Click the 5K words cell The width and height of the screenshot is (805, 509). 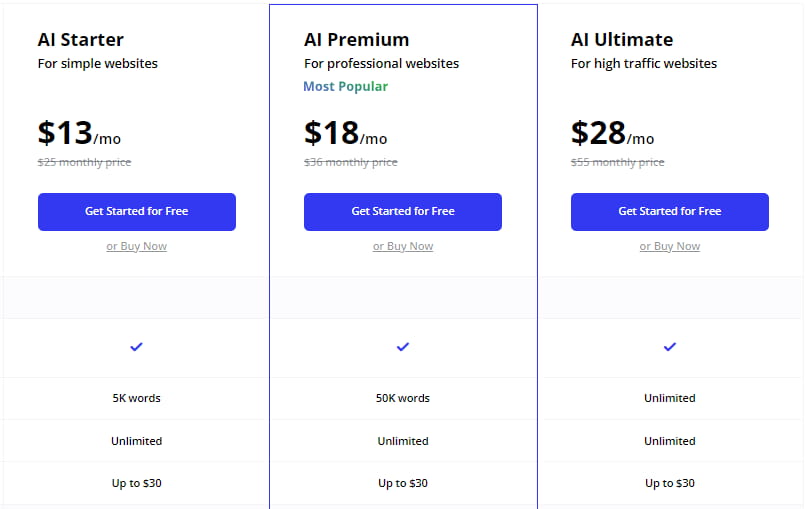(x=137, y=398)
